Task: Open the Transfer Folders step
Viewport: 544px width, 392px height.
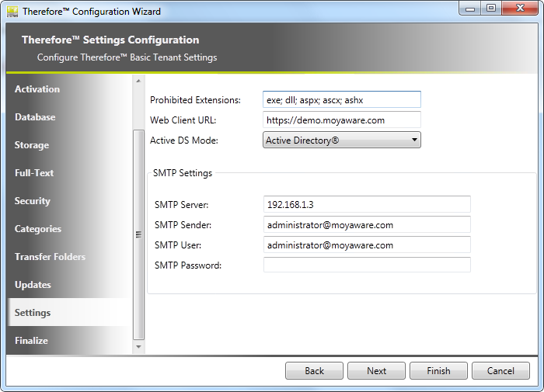Action: [x=50, y=257]
